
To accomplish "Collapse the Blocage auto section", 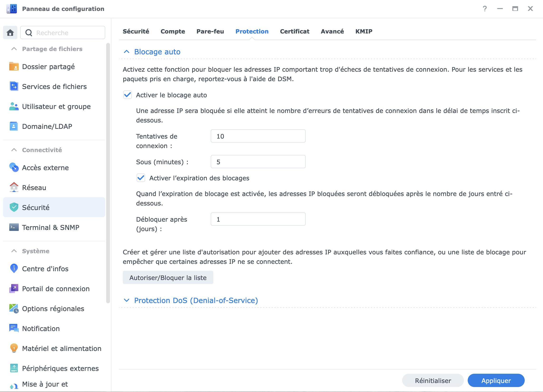I will click(126, 52).
